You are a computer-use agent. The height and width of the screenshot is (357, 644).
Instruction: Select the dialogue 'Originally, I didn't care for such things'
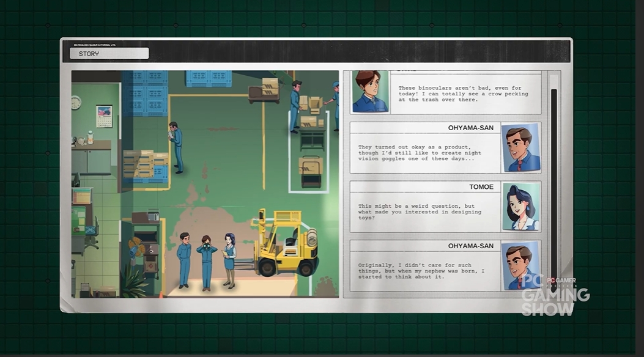point(421,271)
